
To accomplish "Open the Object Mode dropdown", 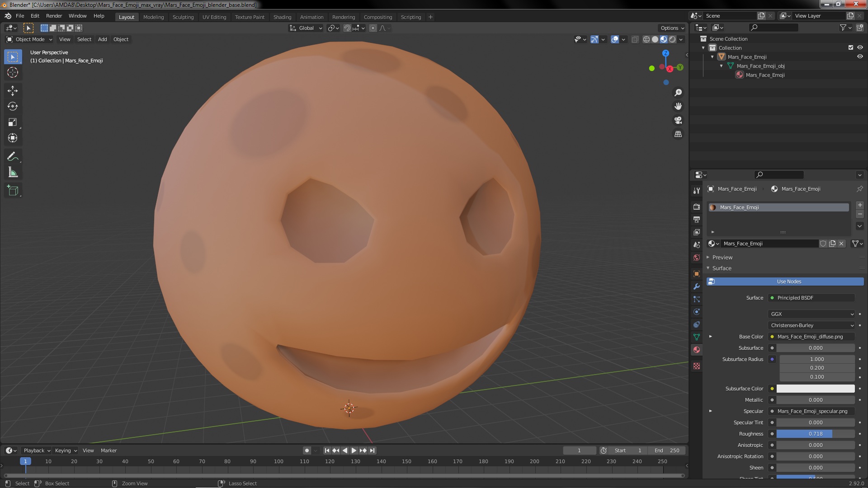I will pos(29,39).
